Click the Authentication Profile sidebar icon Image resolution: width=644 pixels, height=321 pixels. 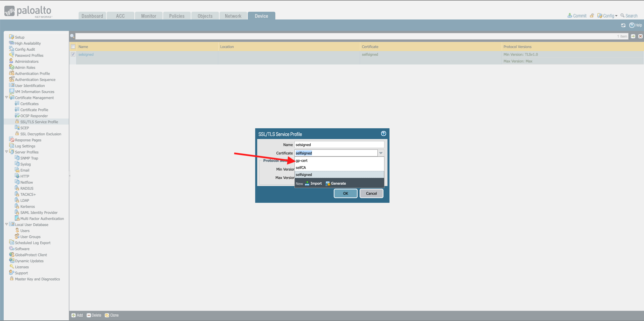coord(11,73)
